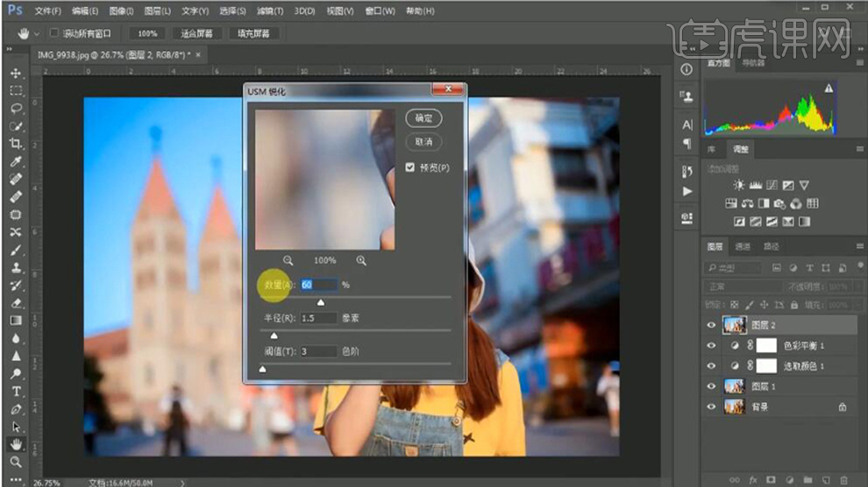Hide the 图层 2 layer

coord(711,325)
